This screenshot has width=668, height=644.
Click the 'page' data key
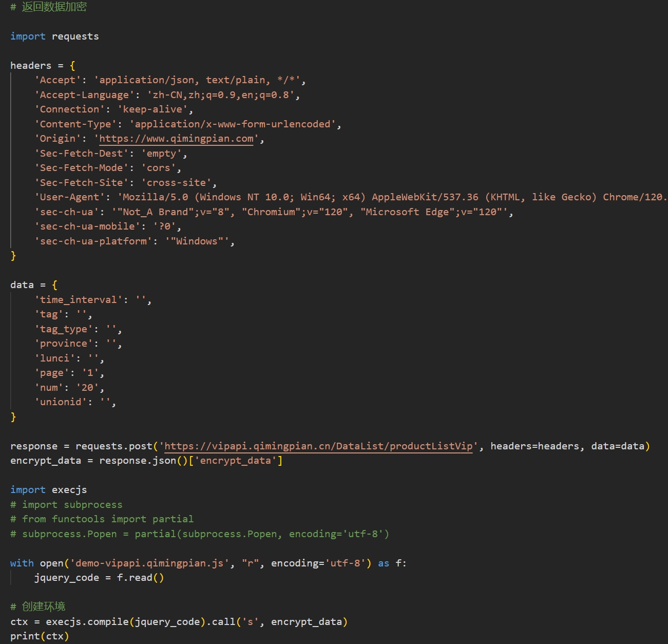[51, 373]
